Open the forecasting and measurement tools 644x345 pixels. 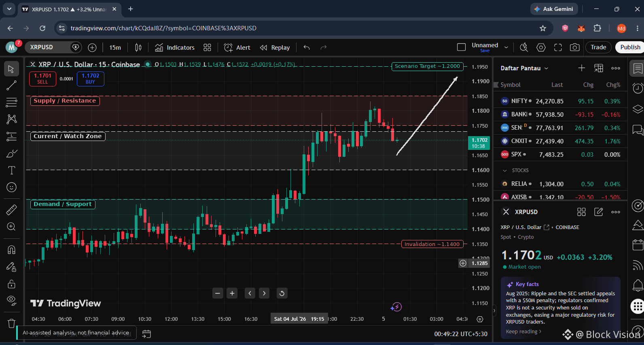(x=11, y=137)
